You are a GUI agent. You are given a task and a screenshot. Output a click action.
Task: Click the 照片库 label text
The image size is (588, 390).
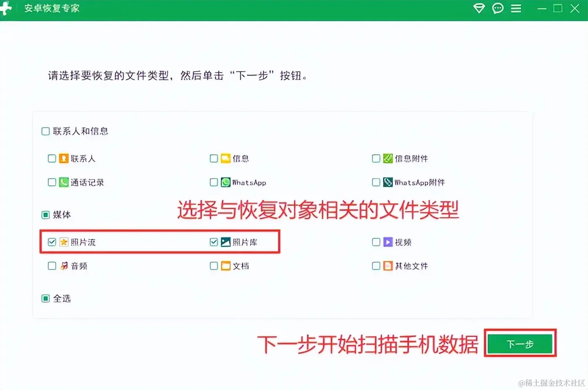[x=245, y=242]
